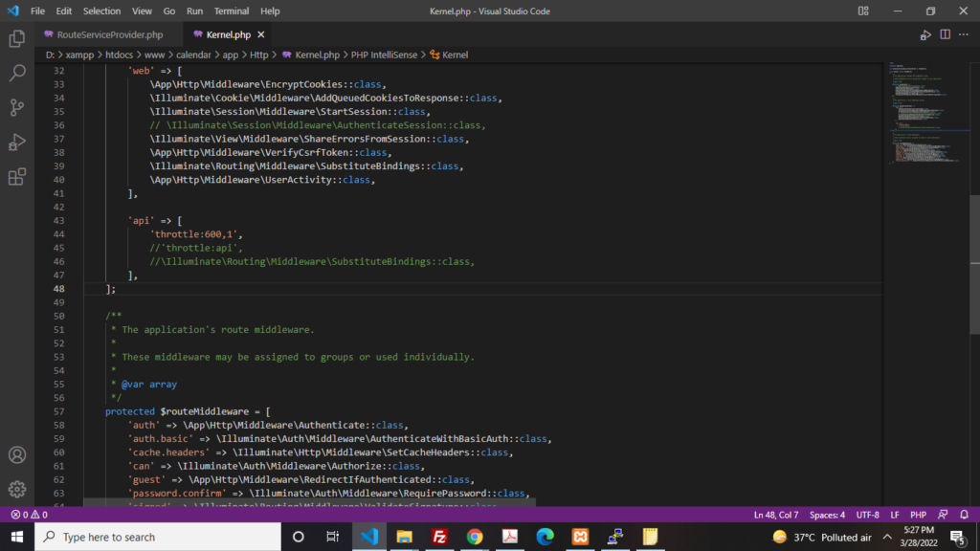Open the Manage gear icon
Screen dimensions: 980x551
tap(16, 489)
